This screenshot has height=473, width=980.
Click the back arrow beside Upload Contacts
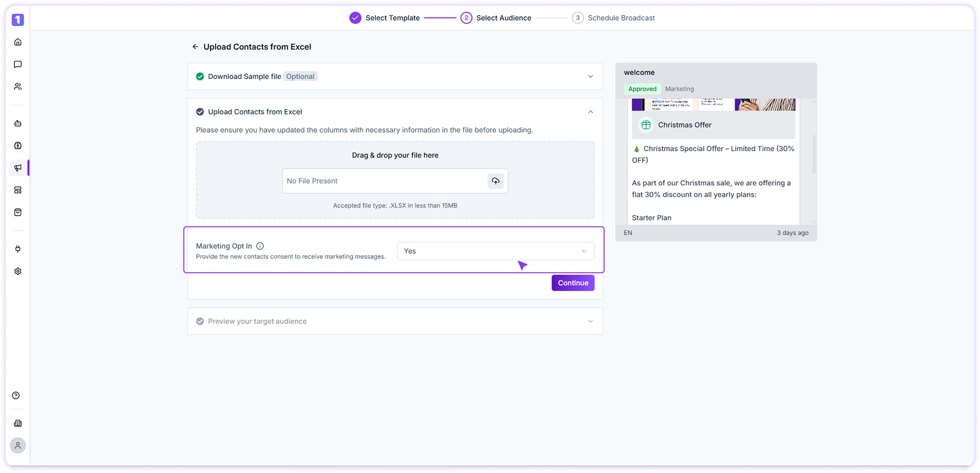coord(195,46)
